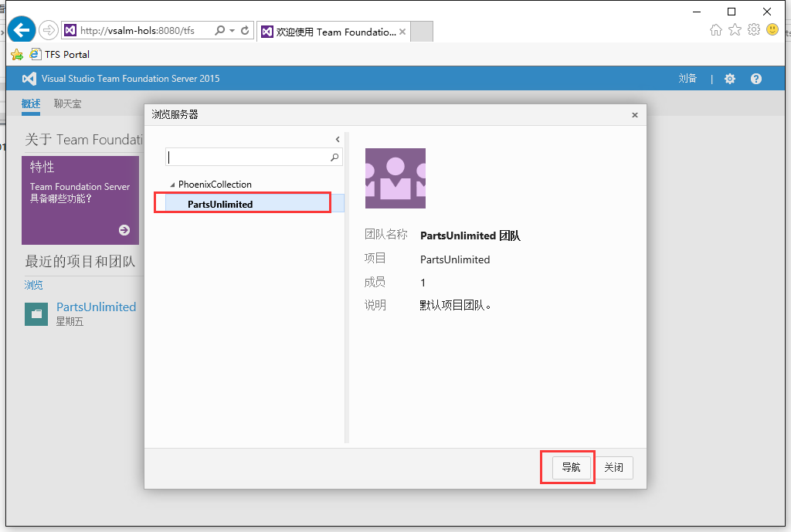Click the PartsUnlimited 团队 team name
Image resolution: width=791 pixels, height=532 pixels.
470,236
